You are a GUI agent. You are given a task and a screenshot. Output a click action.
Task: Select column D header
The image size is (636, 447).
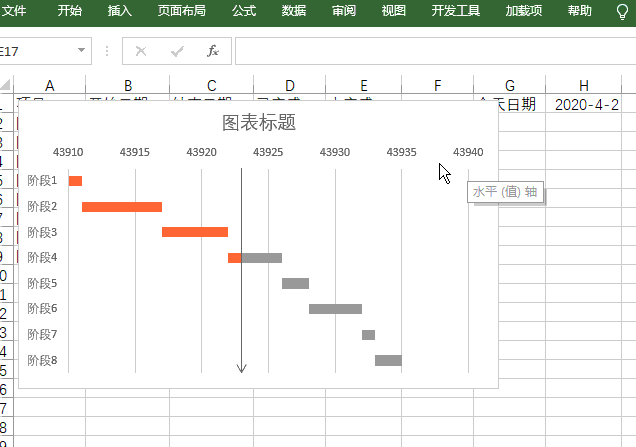[290, 85]
